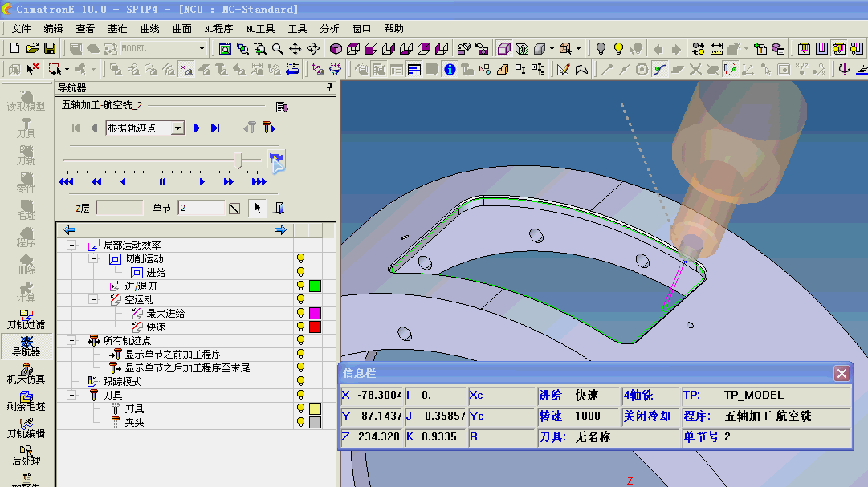Pause the toolpath simulation
868x487 pixels.
(162, 181)
